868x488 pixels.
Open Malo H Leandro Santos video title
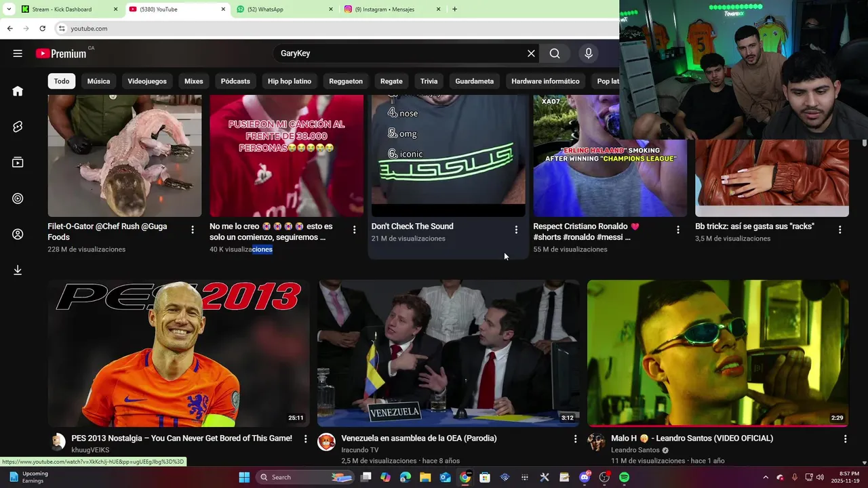click(x=692, y=439)
